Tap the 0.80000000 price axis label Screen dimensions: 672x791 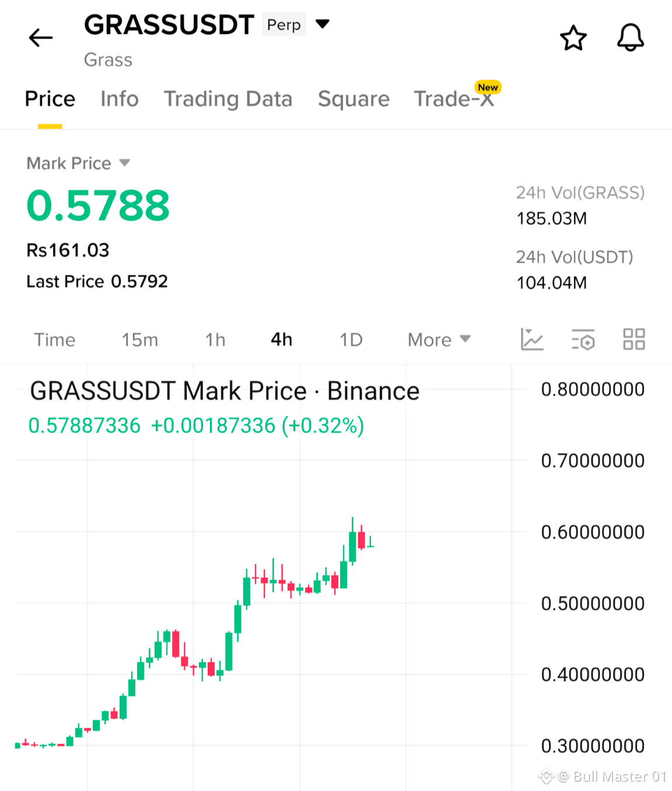click(x=593, y=389)
